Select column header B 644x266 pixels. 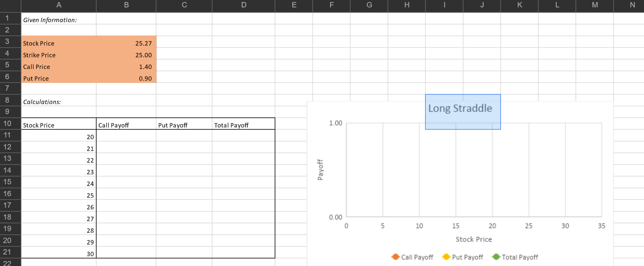pyautogui.click(x=126, y=5)
